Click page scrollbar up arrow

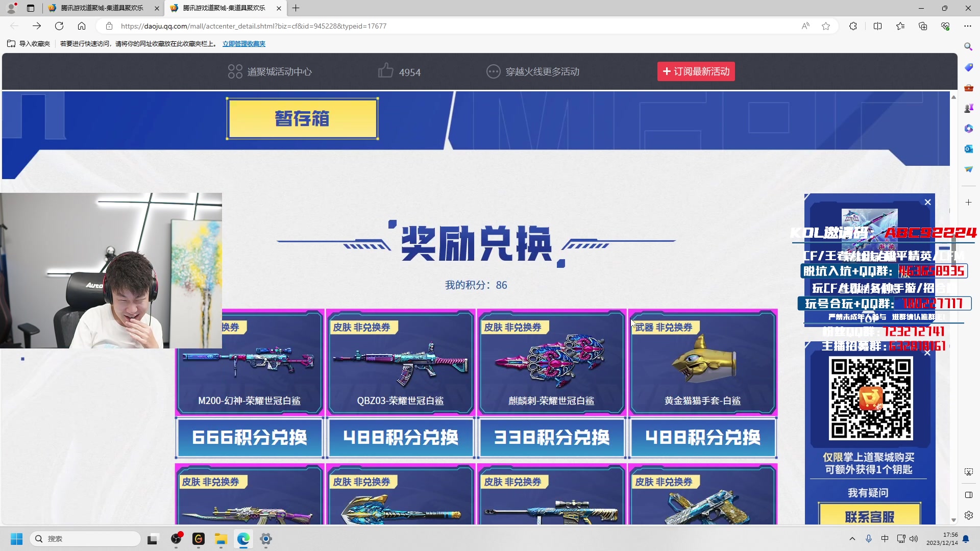coord(953,97)
